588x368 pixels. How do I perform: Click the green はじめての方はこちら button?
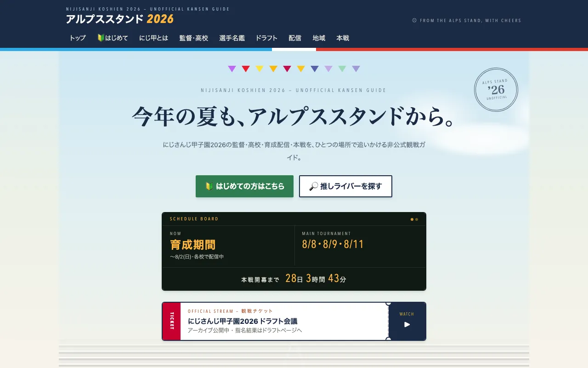pyautogui.click(x=244, y=186)
